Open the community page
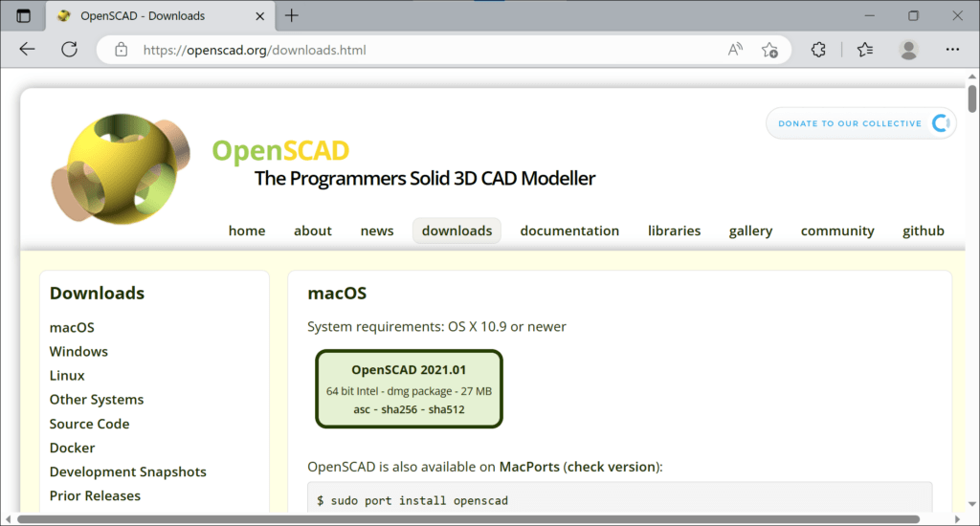The width and height of the screenshot is (980, 526). pos(837,231)
